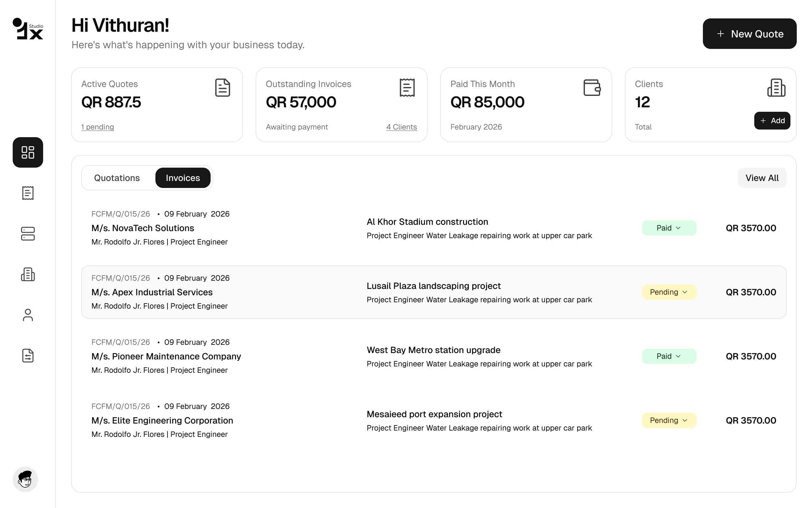Click the 12 total clients value
The height and width of the screenshot is (508, 812).
click(642, 102)
